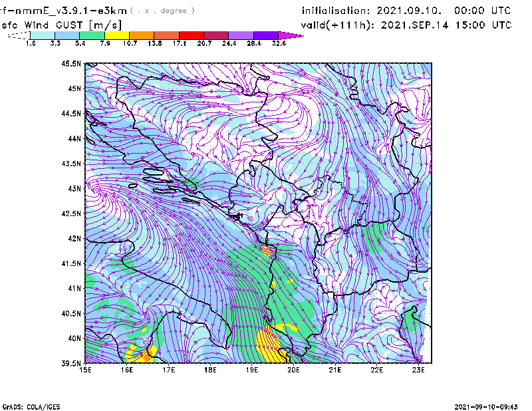Click the 'GrADS: COLA/IGES' footer text
This screenshot has height=411, width=532.
pos(31,407)
